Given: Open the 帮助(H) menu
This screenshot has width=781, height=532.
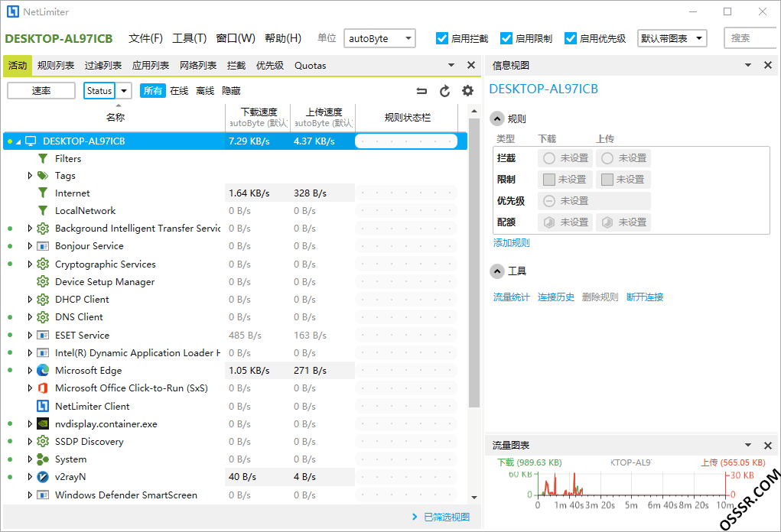Looking at the screenshot, I should [283, 38].
